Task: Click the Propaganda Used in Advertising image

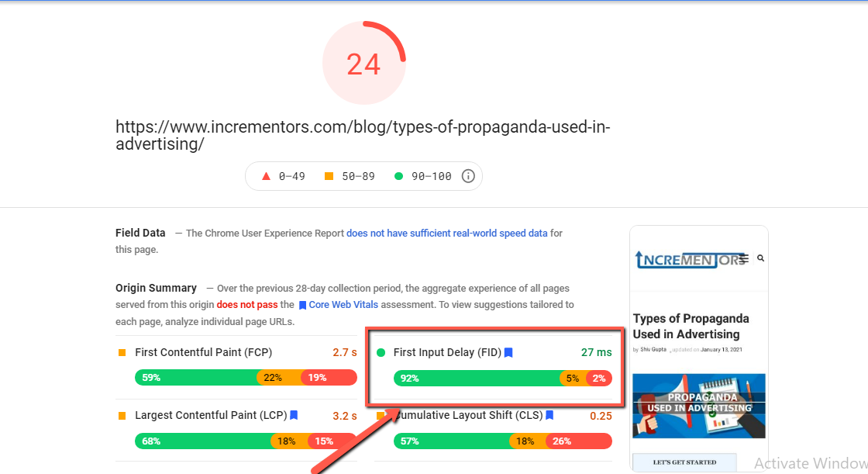Action: coord(699,406)
